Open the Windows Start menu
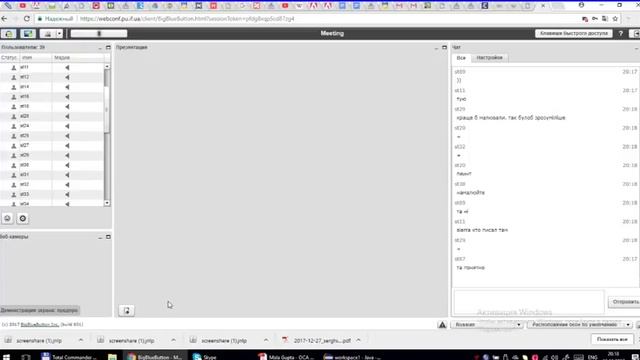Screen dimensions: 640x360 7,357
